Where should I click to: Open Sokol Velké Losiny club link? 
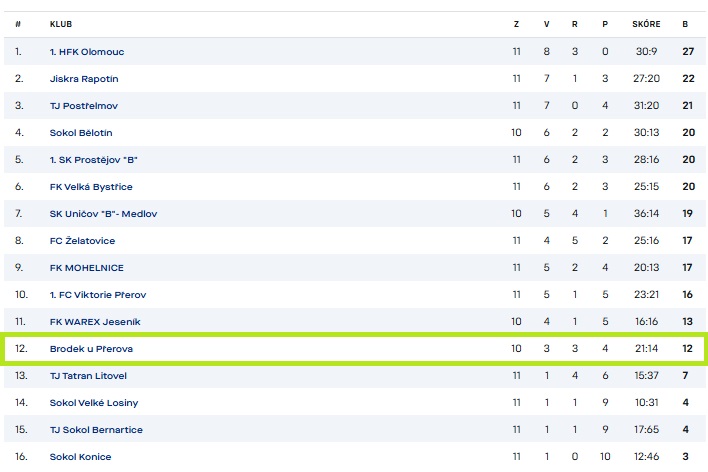pyautogui.click(x=93, y=402)
